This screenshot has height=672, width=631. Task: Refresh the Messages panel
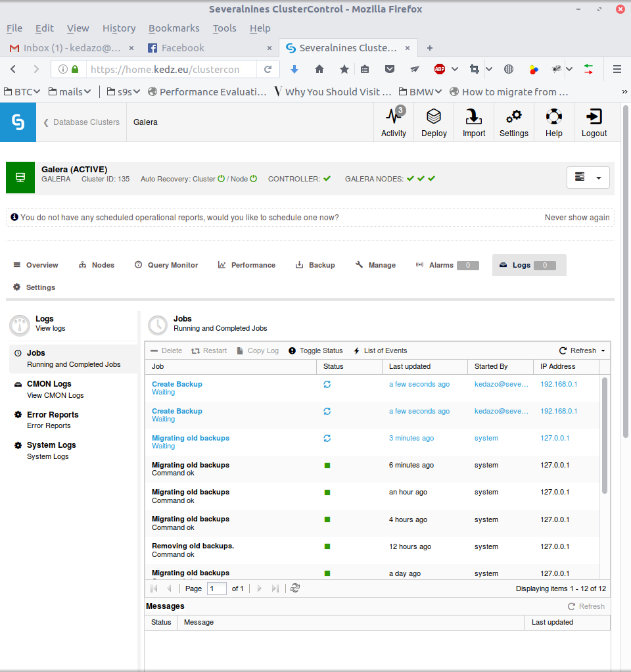[586, 606]
